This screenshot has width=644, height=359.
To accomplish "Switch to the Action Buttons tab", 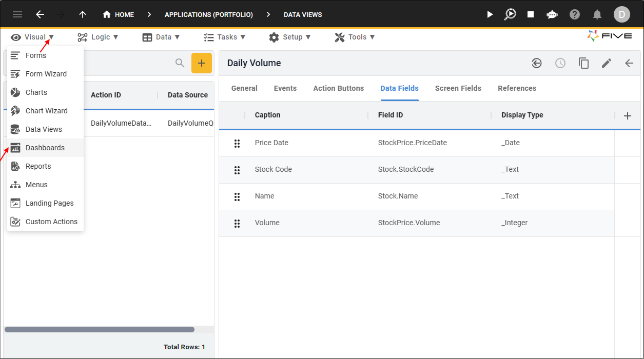I will point(339,88).
